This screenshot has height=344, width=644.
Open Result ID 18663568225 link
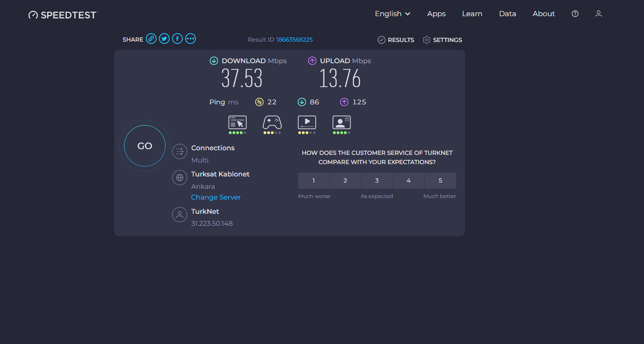coord(294,40)
